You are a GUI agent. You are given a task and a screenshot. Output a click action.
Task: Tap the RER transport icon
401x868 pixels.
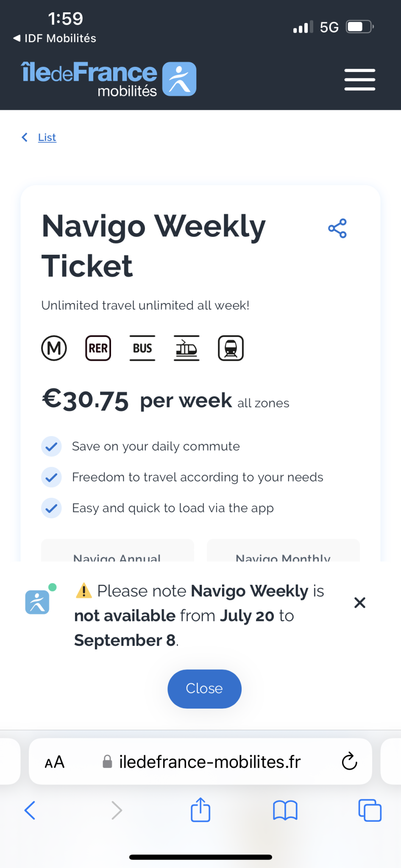point(98,348)
